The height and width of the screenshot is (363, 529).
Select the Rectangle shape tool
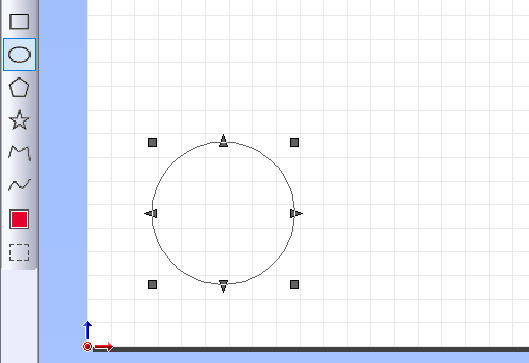point(19,22)
